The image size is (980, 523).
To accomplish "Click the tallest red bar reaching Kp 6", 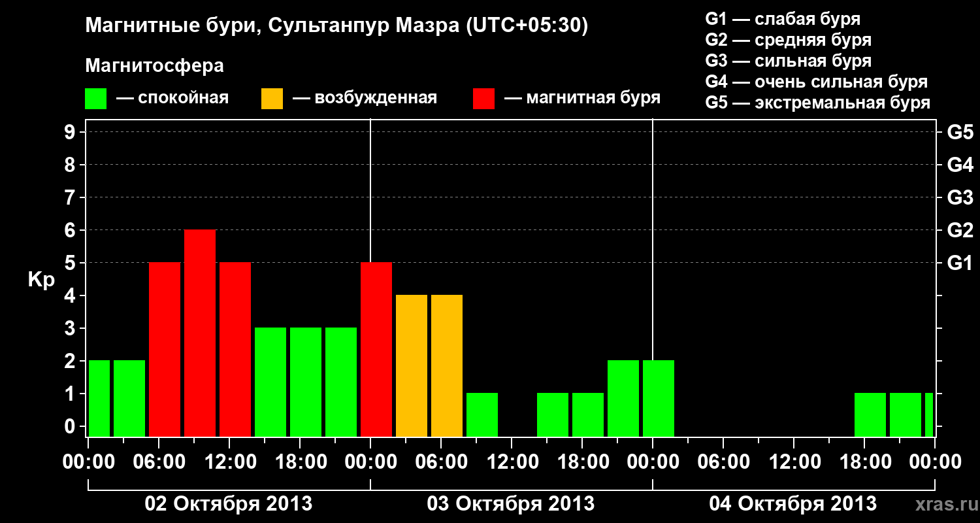I will click(200, 333).
